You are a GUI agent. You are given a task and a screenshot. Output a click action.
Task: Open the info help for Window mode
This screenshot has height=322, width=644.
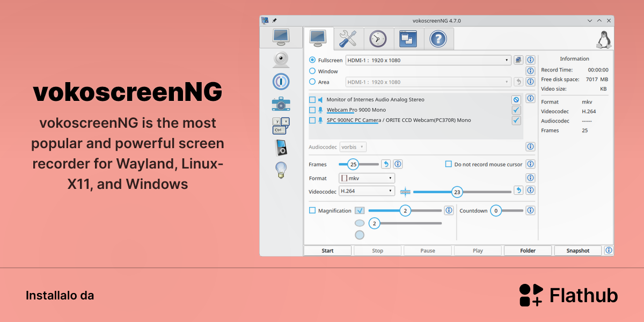point(530,71)
